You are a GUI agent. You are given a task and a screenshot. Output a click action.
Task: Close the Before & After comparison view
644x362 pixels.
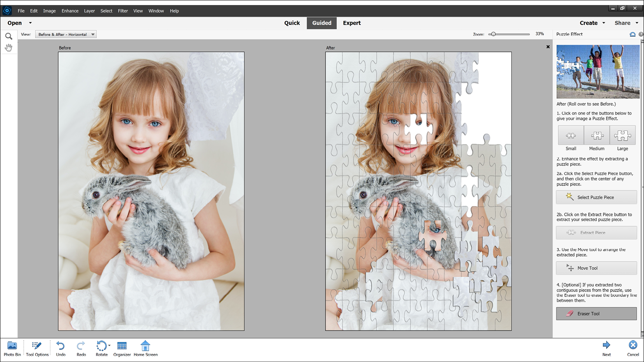tap(548, 47)
